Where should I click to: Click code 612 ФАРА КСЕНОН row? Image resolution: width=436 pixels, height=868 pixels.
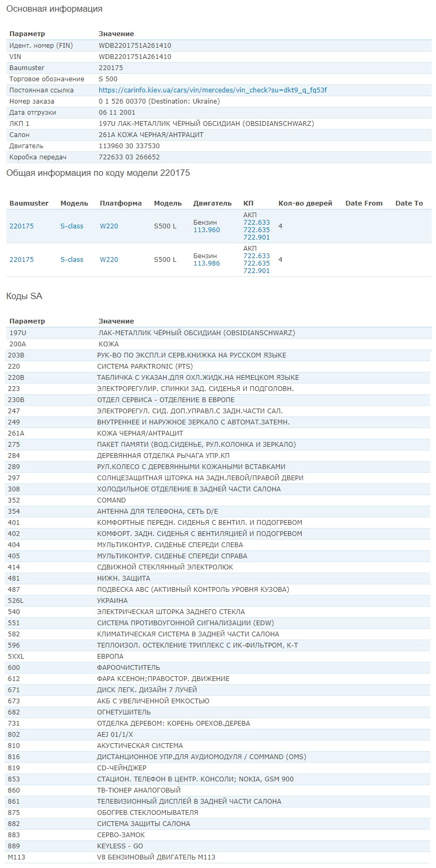click(218, 679)
